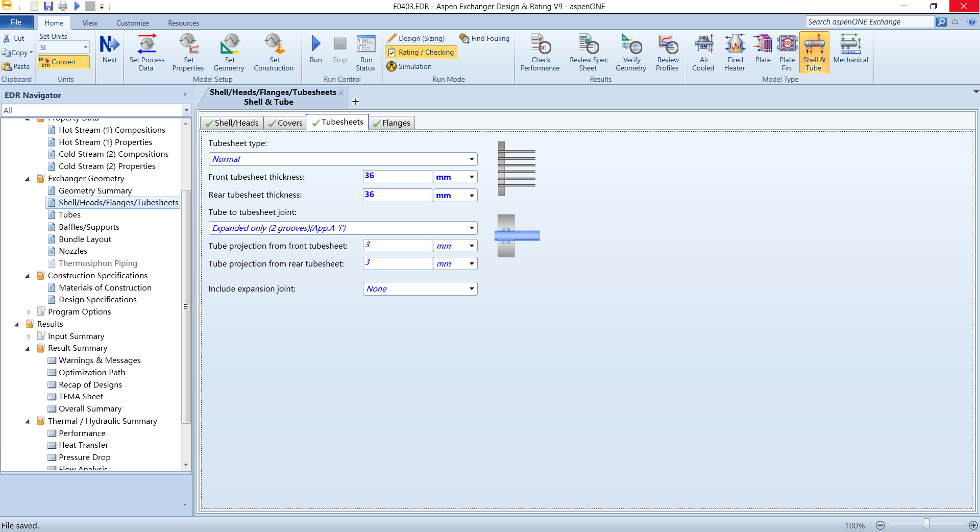Click the aspenONE Exchange search icon
Viewport: 980px width, 532px height.
[941, 22]
